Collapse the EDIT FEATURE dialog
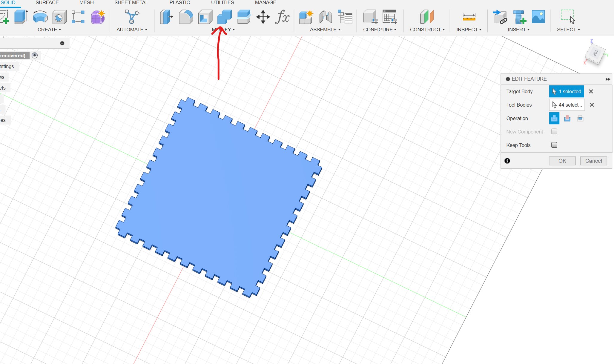 pyautogui.click(x=508, y=79)
